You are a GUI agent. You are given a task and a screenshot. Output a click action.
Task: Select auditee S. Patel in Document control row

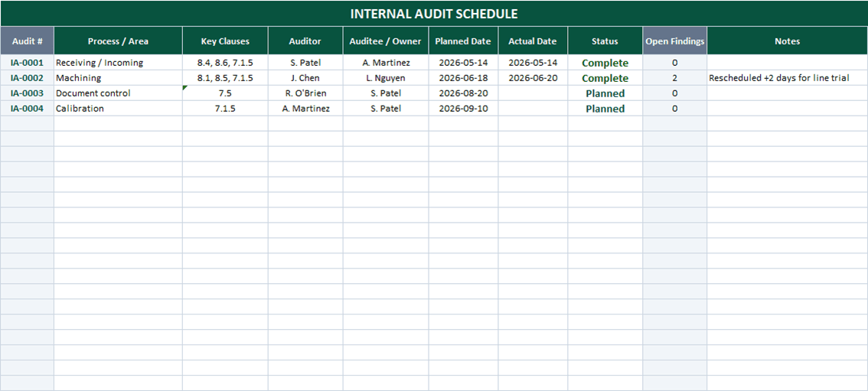point(386,93)
